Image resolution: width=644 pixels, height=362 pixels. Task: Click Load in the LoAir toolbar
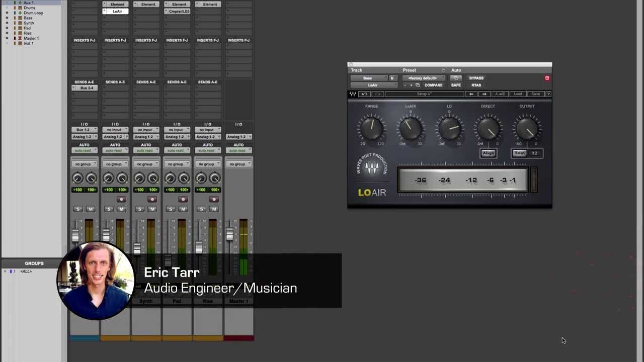click(x=518, y=94)
